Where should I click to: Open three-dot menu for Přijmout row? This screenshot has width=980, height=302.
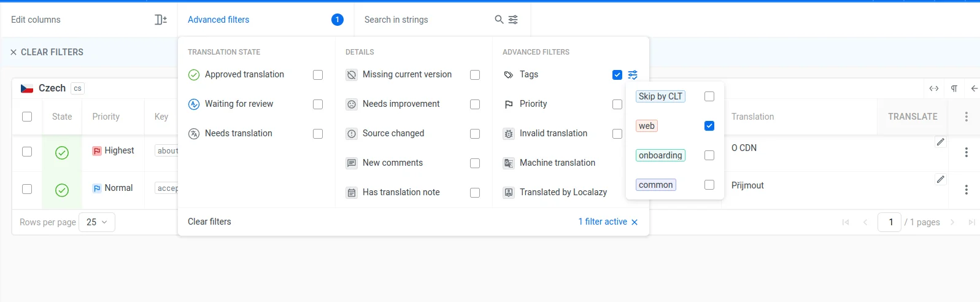[966, 190]
